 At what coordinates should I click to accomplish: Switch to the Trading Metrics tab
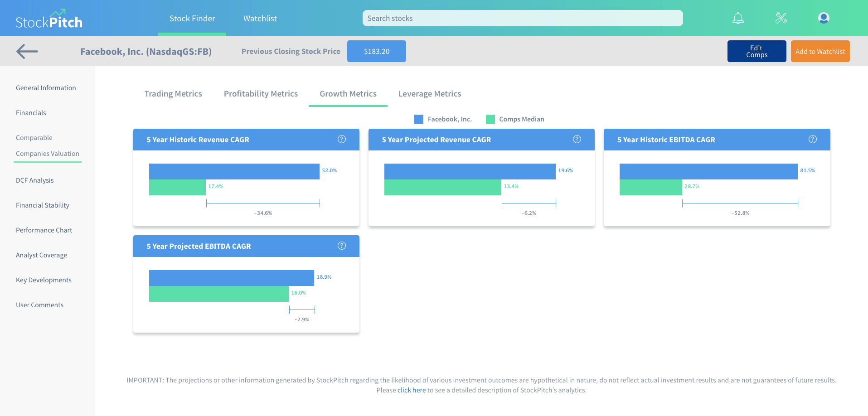[173, 94]
